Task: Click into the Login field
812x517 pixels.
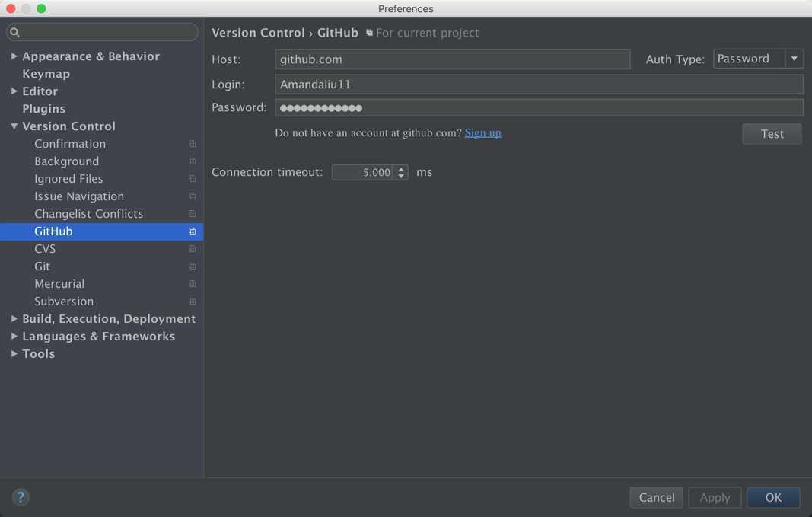Action: [x=539, y=84]
